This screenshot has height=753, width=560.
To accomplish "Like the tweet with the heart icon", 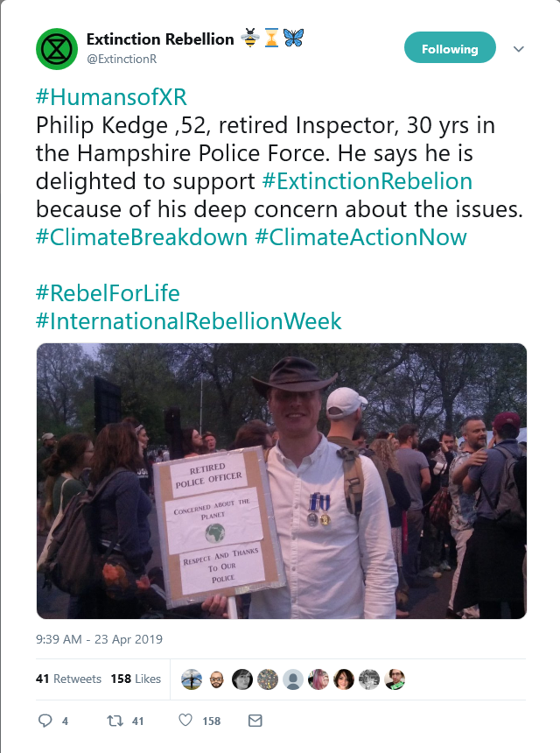I will point(185,721).
